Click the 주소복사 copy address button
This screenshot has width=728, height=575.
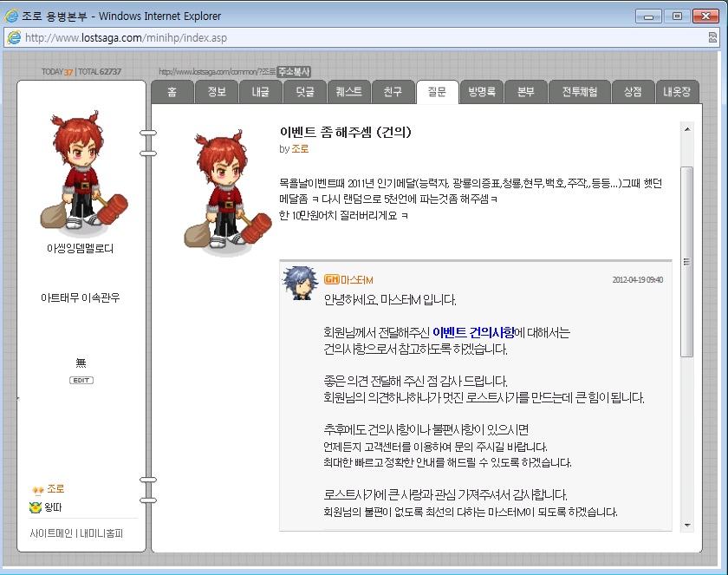pyautogui.click(x=294, y=71)
